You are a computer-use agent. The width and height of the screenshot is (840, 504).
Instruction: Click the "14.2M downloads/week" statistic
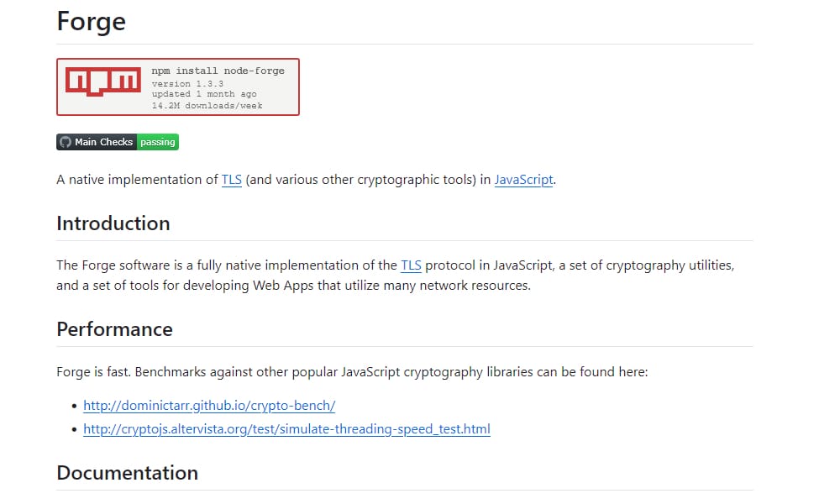207,105
